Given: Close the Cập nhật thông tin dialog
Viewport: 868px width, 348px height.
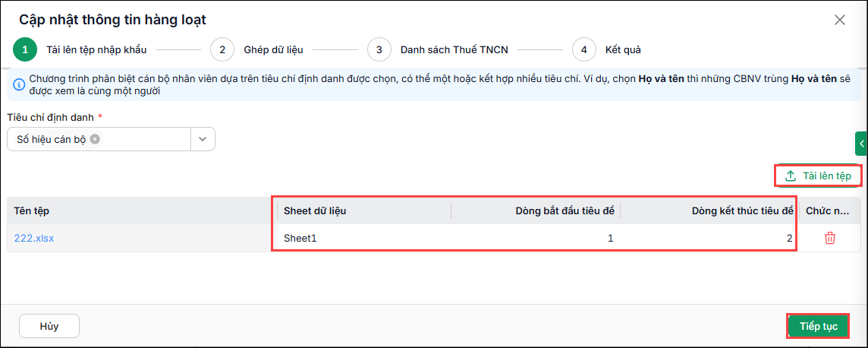Looking at the screenshot, I should [x=840, y=20].
